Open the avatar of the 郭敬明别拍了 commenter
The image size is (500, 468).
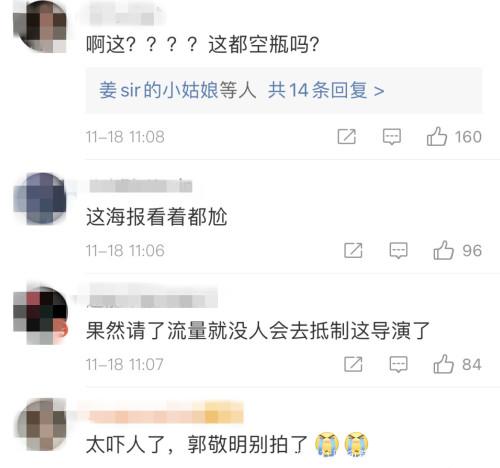[41, 425]
